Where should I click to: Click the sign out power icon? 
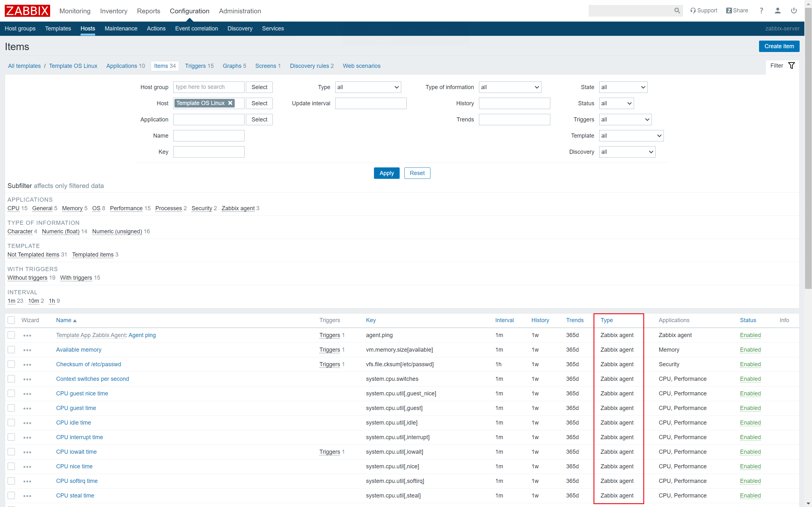[x=794, y=11]
